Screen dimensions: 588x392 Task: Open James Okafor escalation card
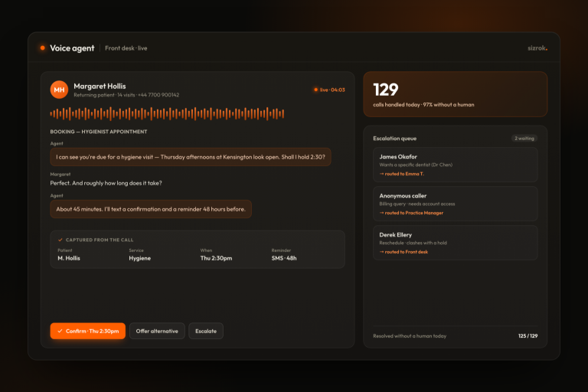(x=456, y=165)
